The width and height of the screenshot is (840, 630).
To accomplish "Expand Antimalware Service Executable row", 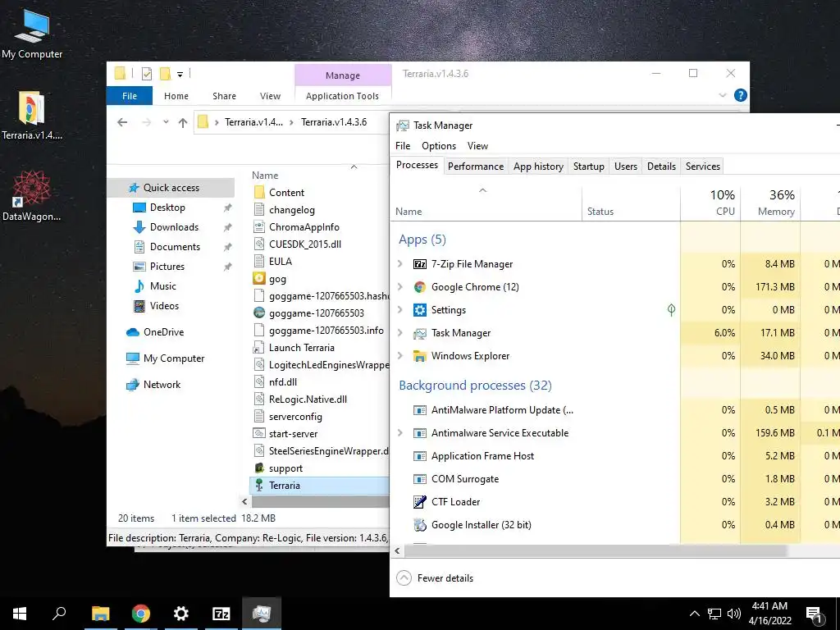I will pyautogui.click(x=399, y=433).
